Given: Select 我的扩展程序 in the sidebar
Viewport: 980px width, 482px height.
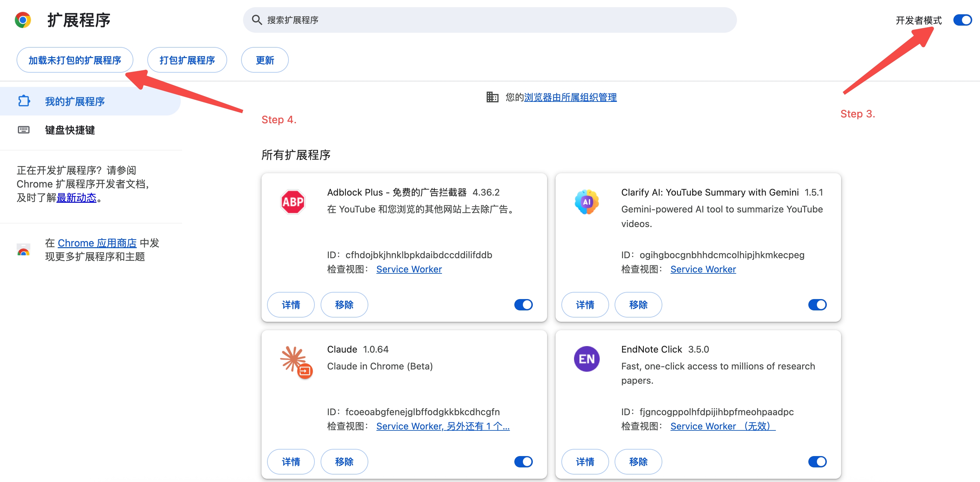Looking at the screenshot, I should point(75,101).
